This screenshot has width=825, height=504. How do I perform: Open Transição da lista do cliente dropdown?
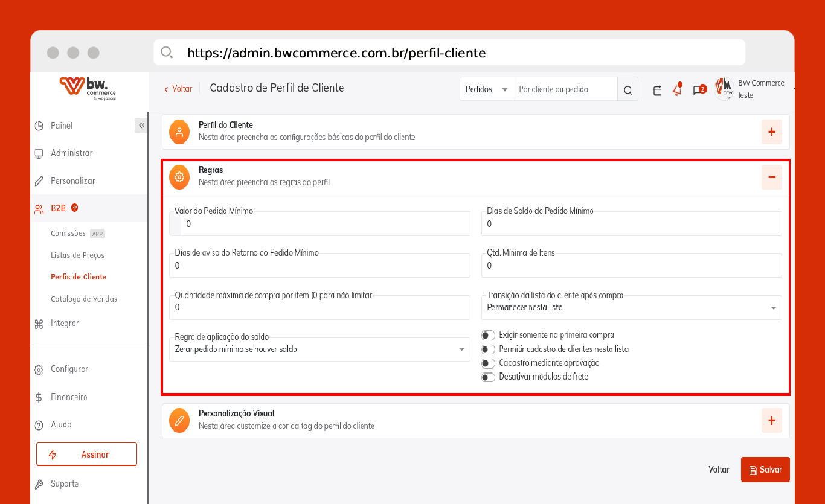(x=631, y=308)
